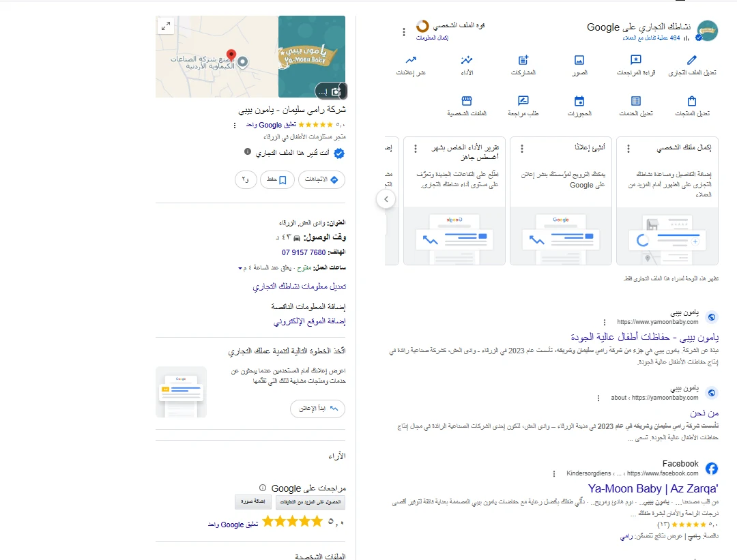
Task: Click the map thumbnail preview
Action: (x=217, y=57)
